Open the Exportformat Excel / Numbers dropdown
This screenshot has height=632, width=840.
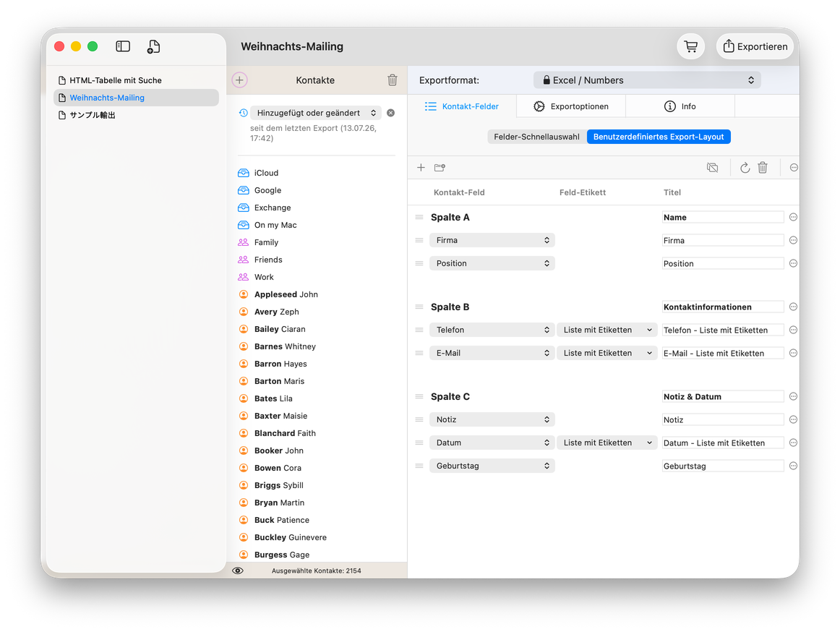click(647, 80)
